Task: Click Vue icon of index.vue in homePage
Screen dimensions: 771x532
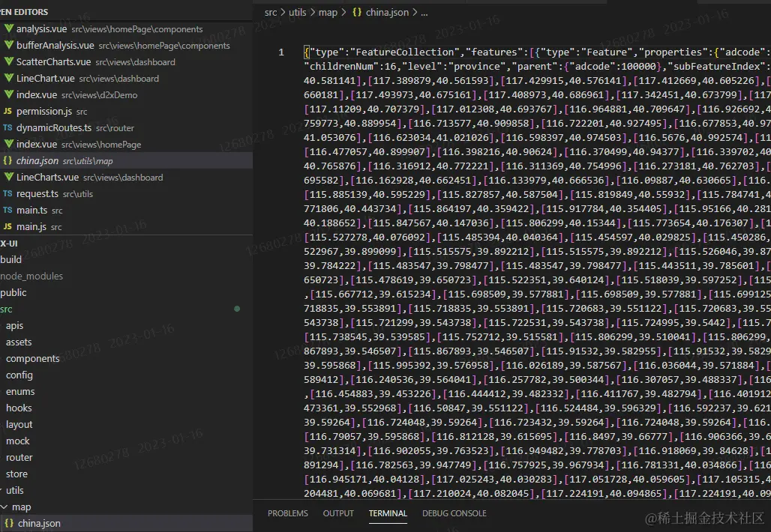Action: [8, 144]
